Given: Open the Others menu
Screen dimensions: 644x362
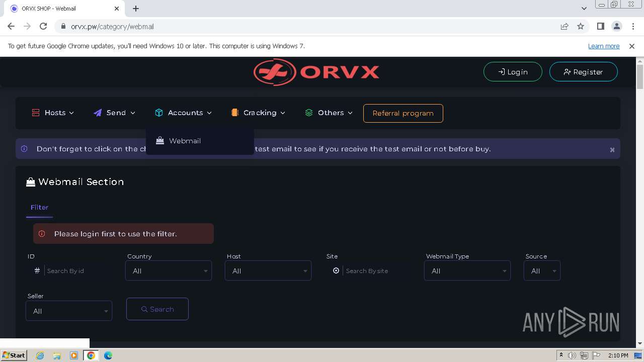Looking at the screenshot, I should tap(329, 113).
